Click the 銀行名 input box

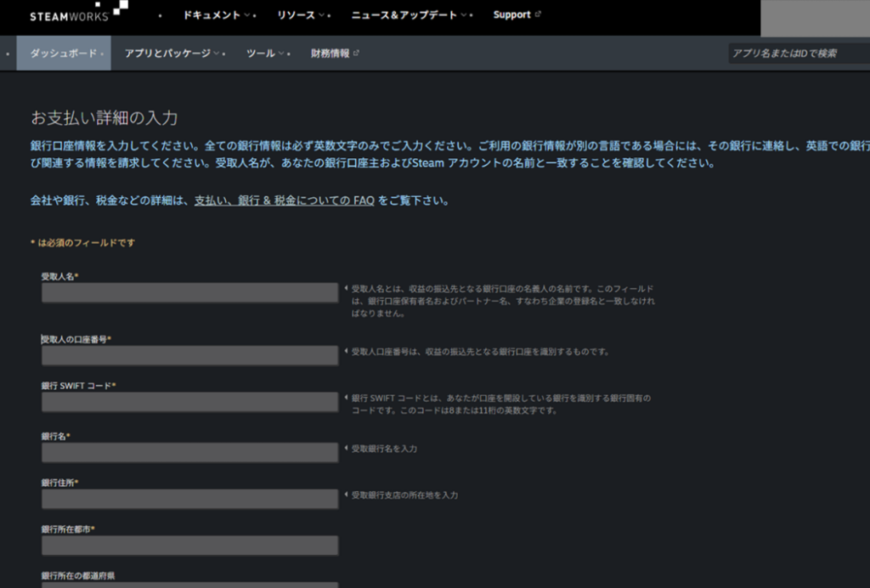tap(189, 452)
